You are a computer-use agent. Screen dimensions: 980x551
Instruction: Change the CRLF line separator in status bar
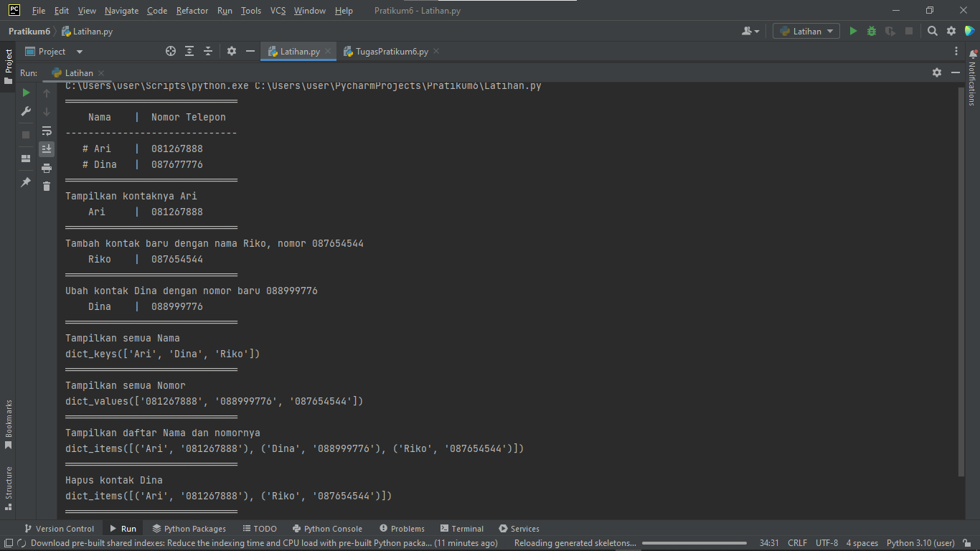pyautogui.click(x=797, y=543)
